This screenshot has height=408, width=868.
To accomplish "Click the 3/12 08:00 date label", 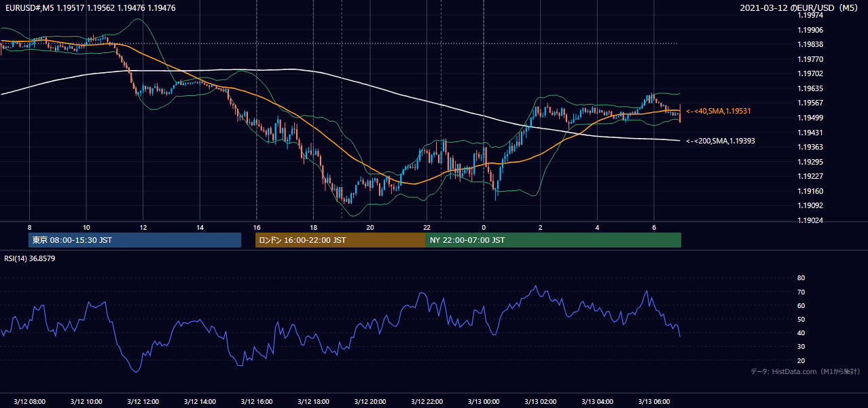I will (29, 402).
